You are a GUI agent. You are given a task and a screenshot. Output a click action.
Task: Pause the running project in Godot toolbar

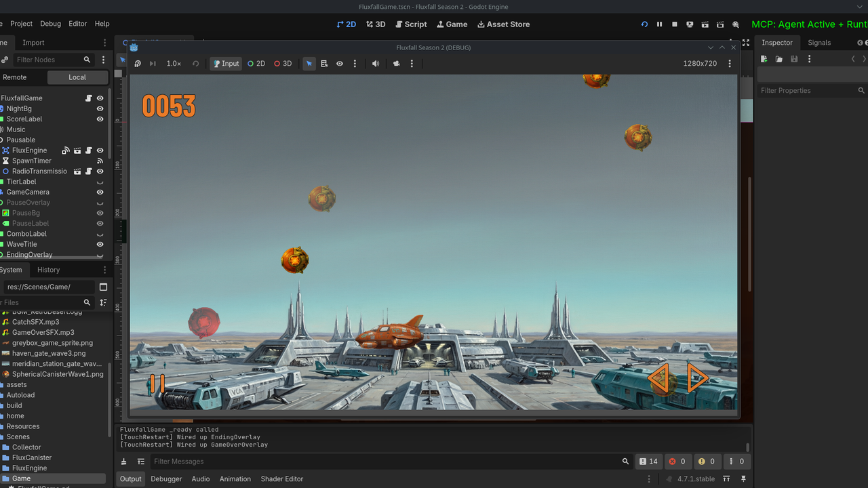[x=659, y=24]
